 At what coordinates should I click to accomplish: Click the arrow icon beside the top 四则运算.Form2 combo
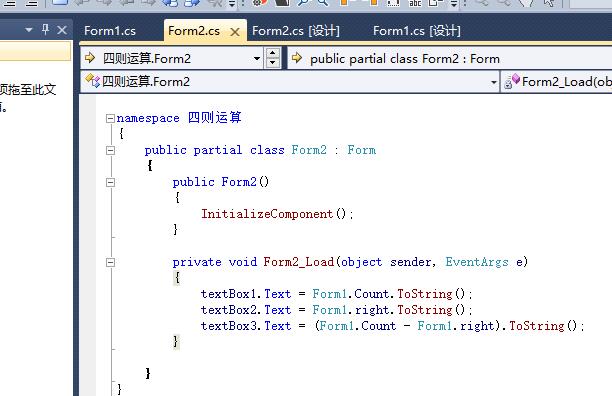[x=90, y=58]
